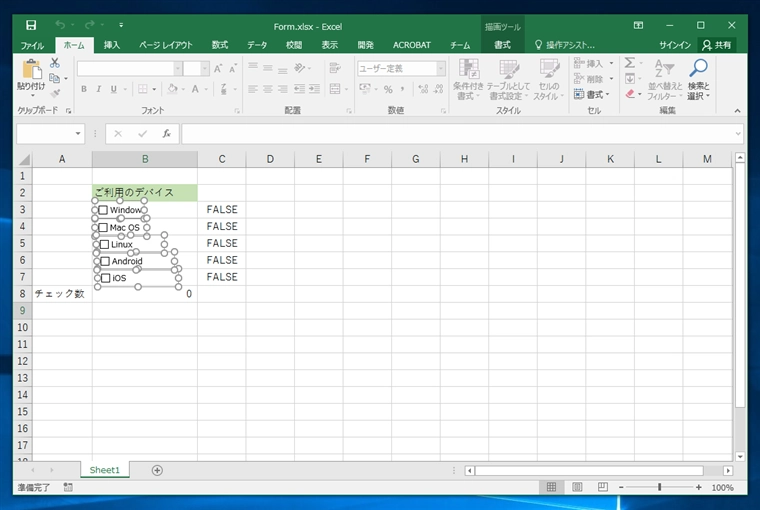The width and height of the screenshot is (760, 510).
Task: Add a new sheet with plus button
Action: click(x=157, y=470)
